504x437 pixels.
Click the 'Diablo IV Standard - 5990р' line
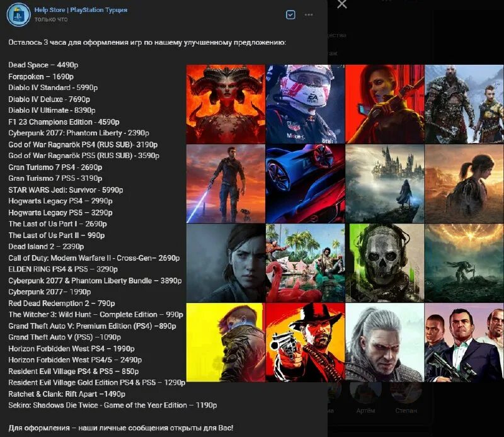53,88
